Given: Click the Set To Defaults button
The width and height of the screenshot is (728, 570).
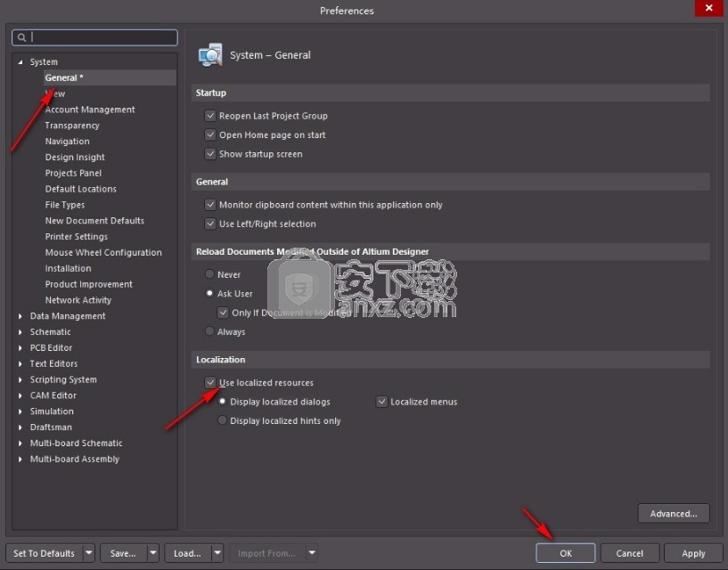Looking at the screenshot, I should 44,553.
